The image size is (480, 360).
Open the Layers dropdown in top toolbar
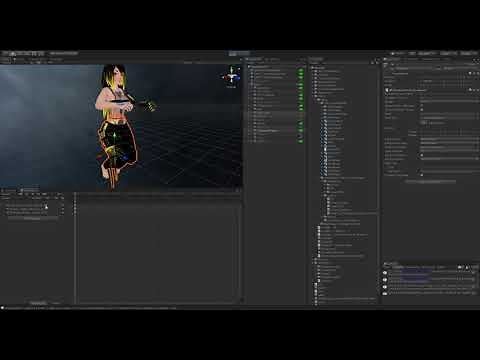click(x=448, y=53)
